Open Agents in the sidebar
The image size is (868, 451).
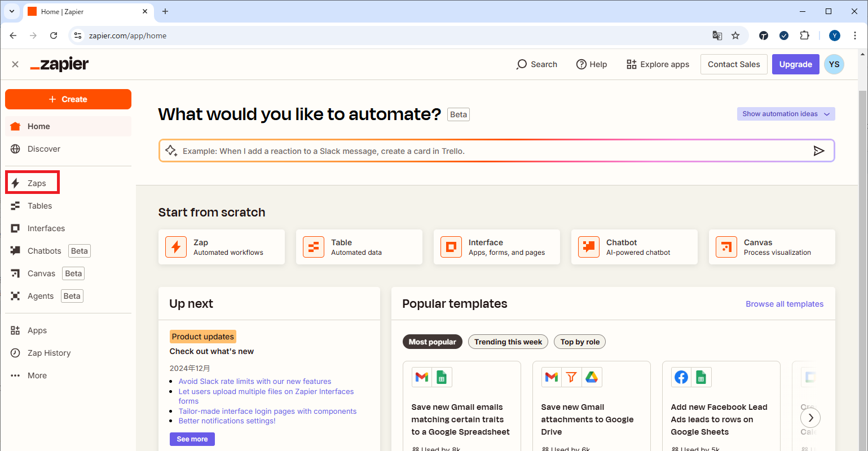[41, 296]
